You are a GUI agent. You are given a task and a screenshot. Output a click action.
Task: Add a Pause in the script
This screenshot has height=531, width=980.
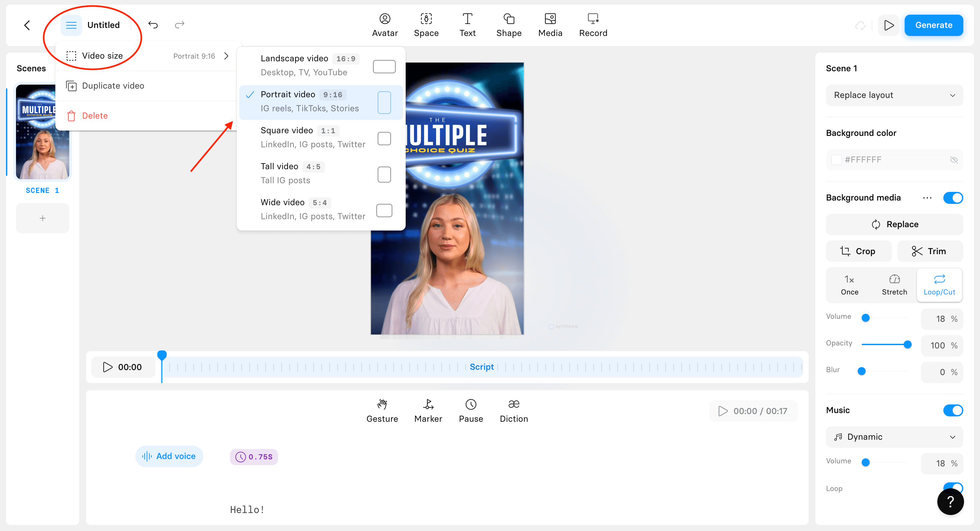tap(471, 410)
